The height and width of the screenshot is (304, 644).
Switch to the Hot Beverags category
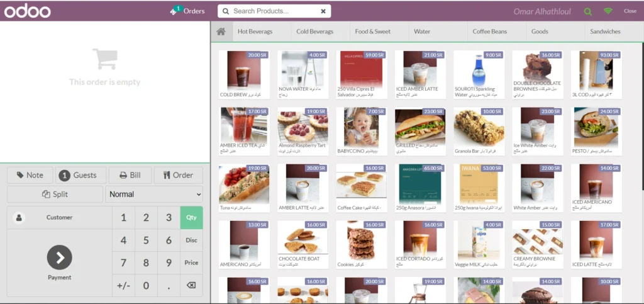(256, 31)
